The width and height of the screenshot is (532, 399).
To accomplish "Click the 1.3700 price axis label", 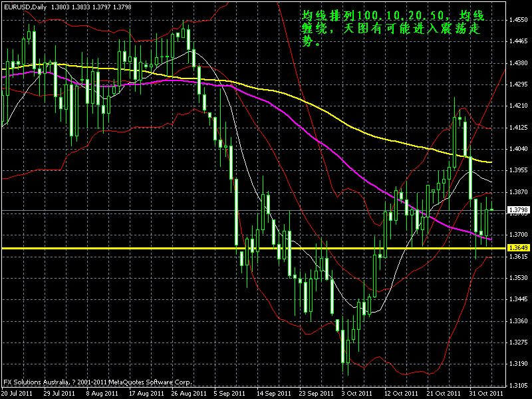I will [519, 235].
